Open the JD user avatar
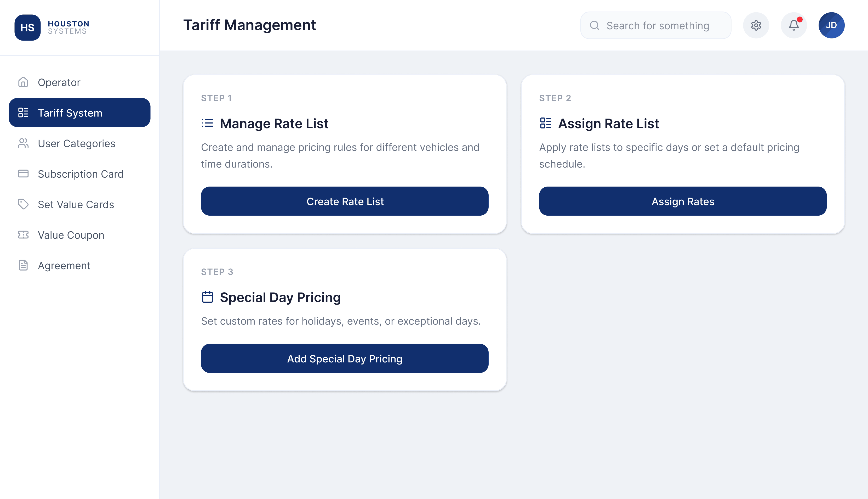 831,25
